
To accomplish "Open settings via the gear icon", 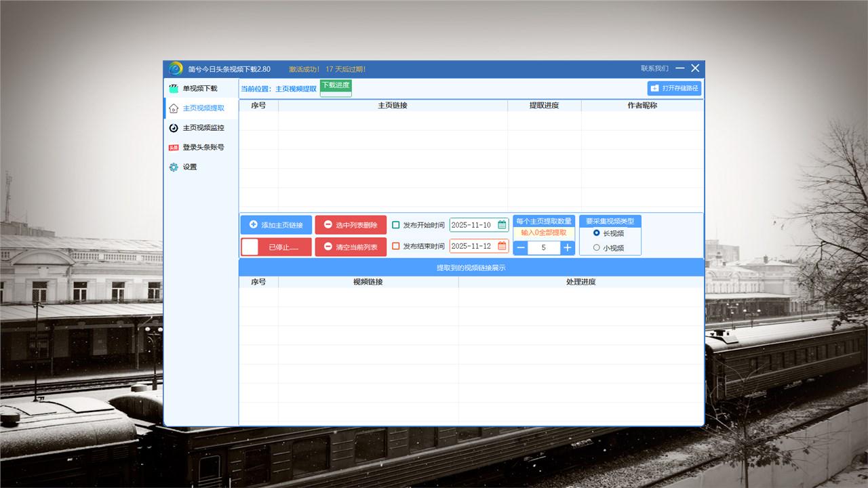I will click(174, 167).
